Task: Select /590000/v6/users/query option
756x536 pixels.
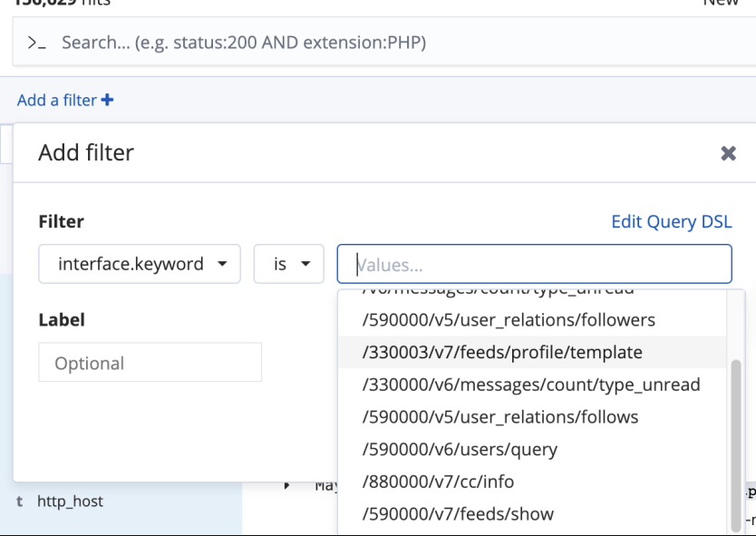Action: 460,450
